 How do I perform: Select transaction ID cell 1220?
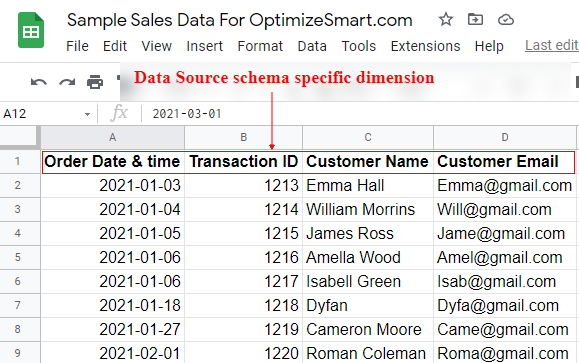tap(243, 353)
